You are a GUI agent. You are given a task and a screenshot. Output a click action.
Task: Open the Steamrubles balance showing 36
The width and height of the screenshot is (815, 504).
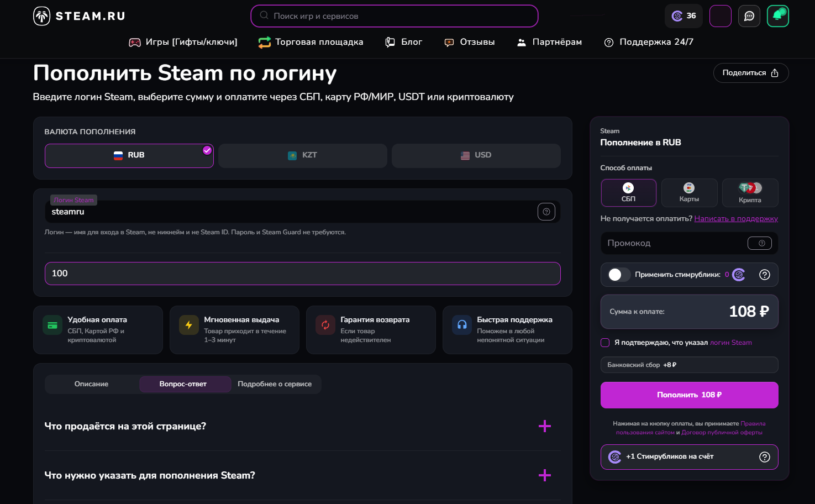(683, 16)
